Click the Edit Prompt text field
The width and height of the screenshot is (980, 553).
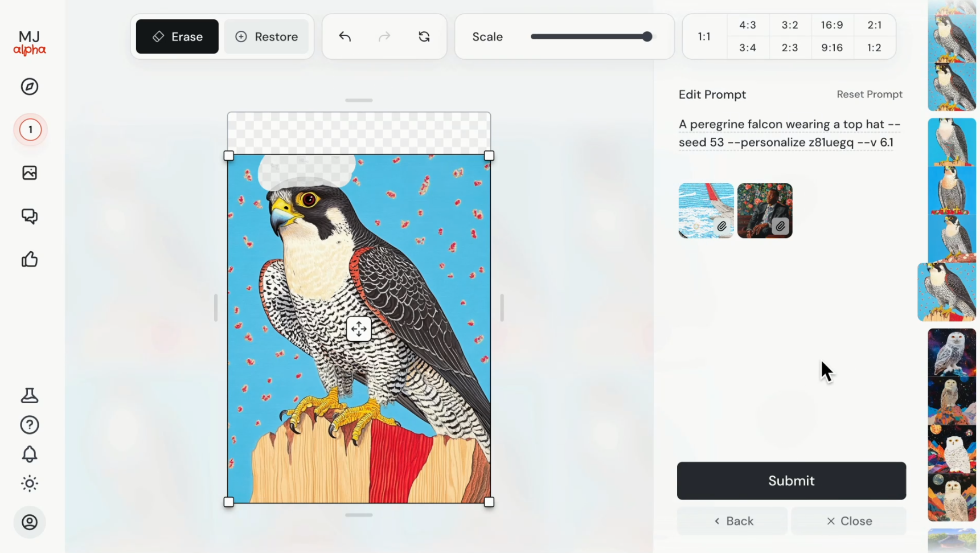click(789, 133)
